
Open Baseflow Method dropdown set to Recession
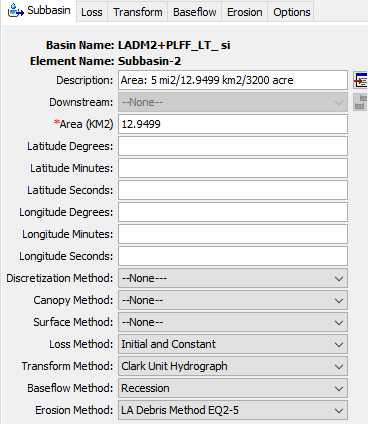[x=233, y=388]
